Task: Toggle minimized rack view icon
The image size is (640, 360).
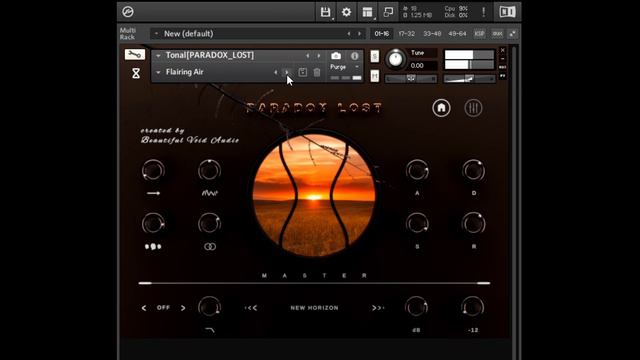Action: pos(388,12)
